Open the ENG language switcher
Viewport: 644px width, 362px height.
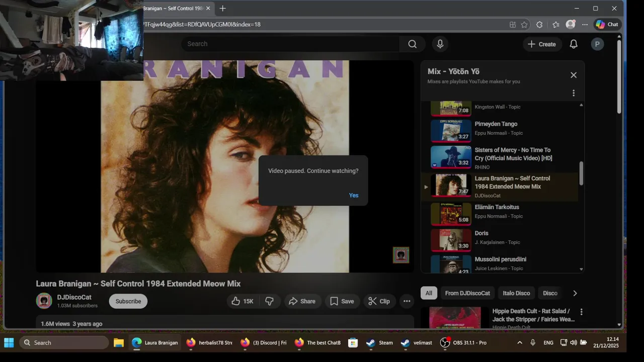pyautogui.click(x=548, y=343)
